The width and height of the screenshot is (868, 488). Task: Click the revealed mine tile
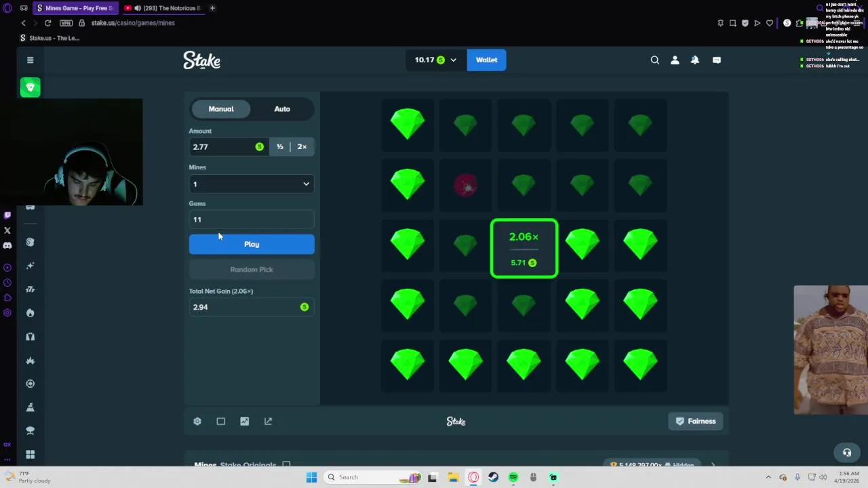(x=466, y=184)
